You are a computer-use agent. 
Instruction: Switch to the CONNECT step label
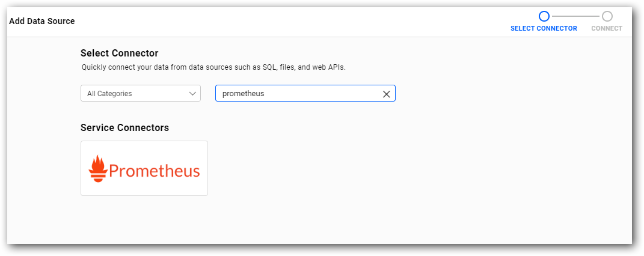[x=607, y=28]
